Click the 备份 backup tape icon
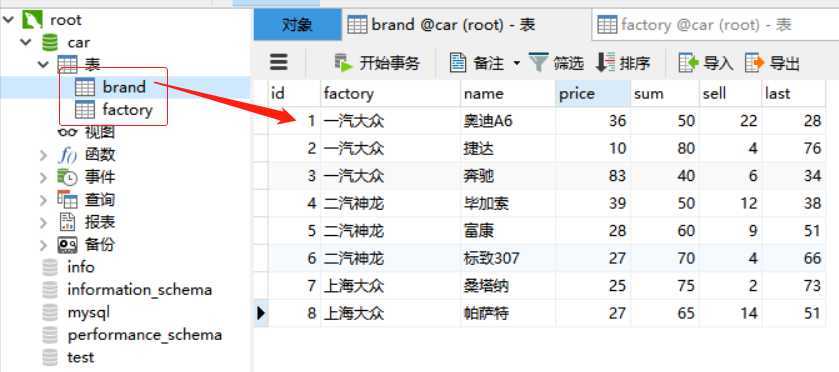 (x=67, y=245)
